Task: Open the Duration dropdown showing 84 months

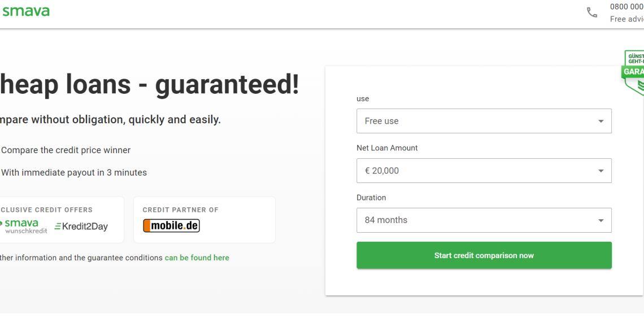Action: [475, 220]
